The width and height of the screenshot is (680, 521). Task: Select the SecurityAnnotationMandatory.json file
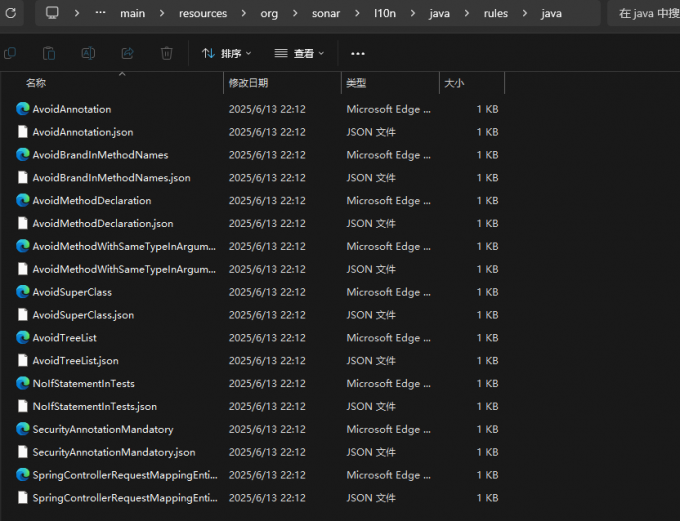click(x=114, y=453)
